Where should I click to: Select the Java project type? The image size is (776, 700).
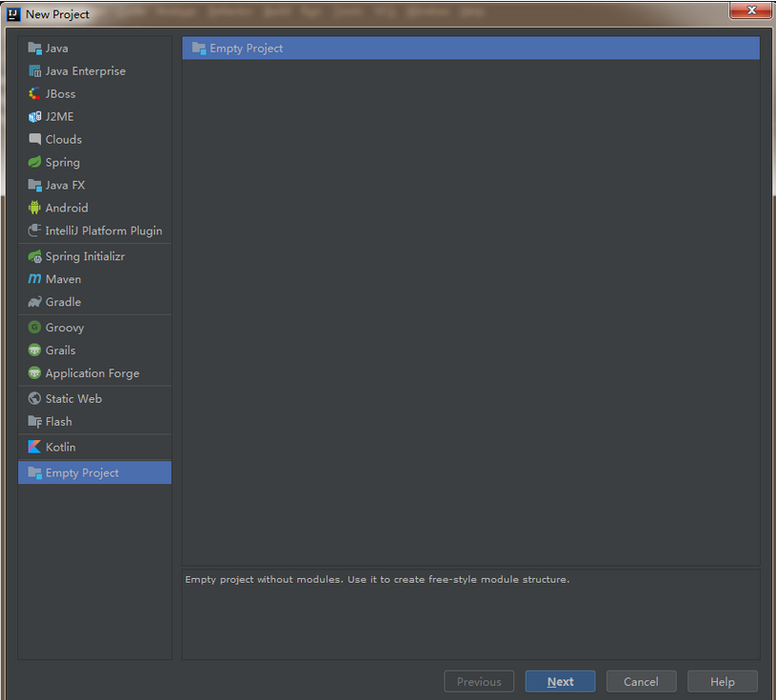(x=94, y=48)
